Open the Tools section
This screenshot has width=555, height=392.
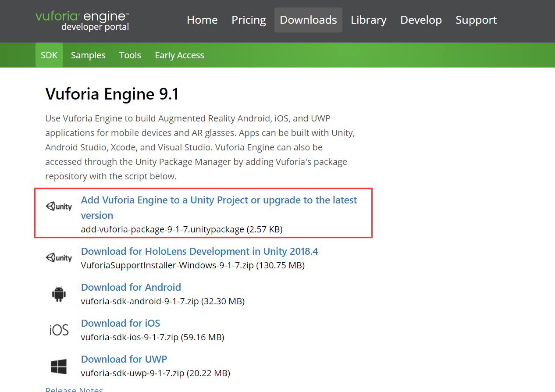130,55
